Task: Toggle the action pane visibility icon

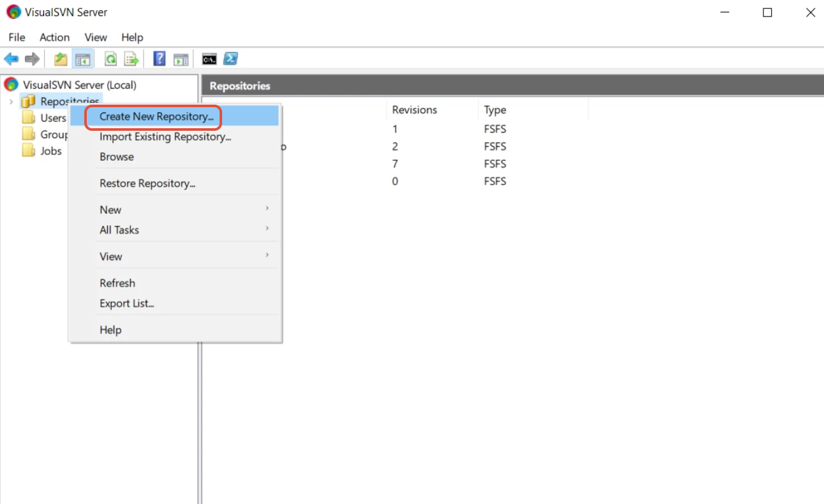Action: click(181, 59)
